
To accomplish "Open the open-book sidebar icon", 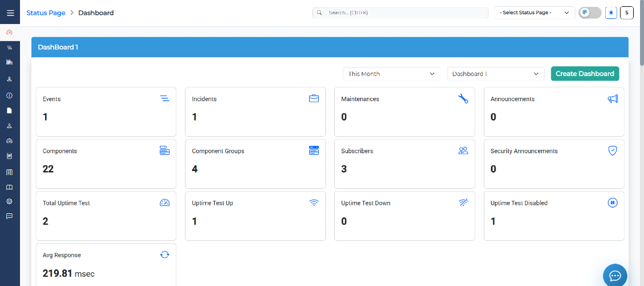I will pyautogui.click(x=10, y=188).
